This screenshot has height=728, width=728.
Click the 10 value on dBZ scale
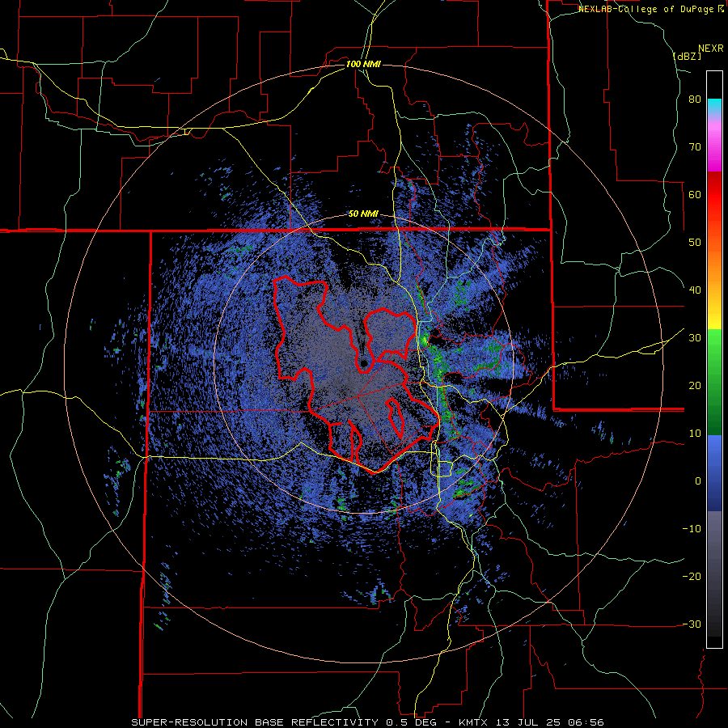[695, 434]
